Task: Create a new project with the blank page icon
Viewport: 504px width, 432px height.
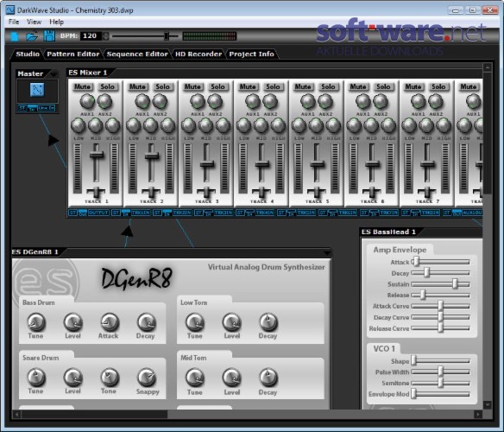Action: pos(15,36)
